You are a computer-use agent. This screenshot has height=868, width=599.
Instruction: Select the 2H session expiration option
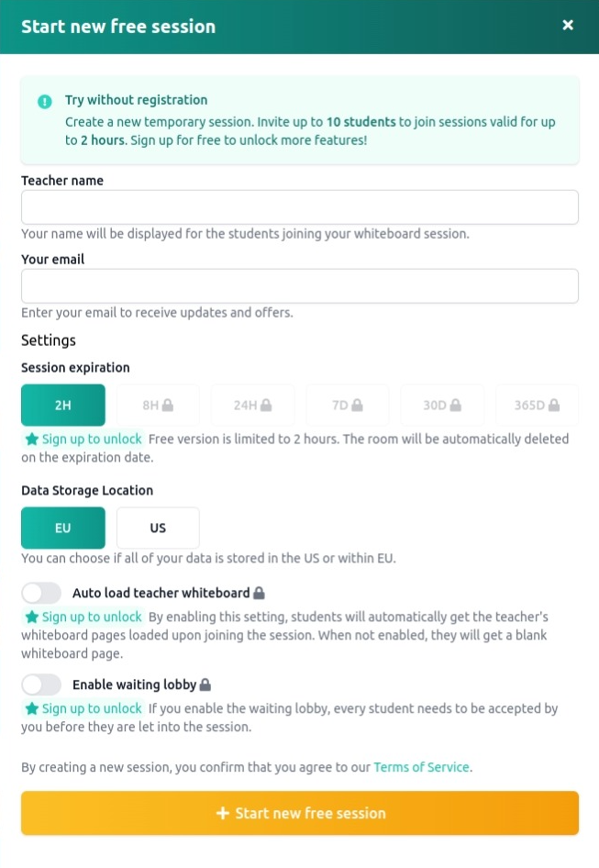tap(63, 405)
